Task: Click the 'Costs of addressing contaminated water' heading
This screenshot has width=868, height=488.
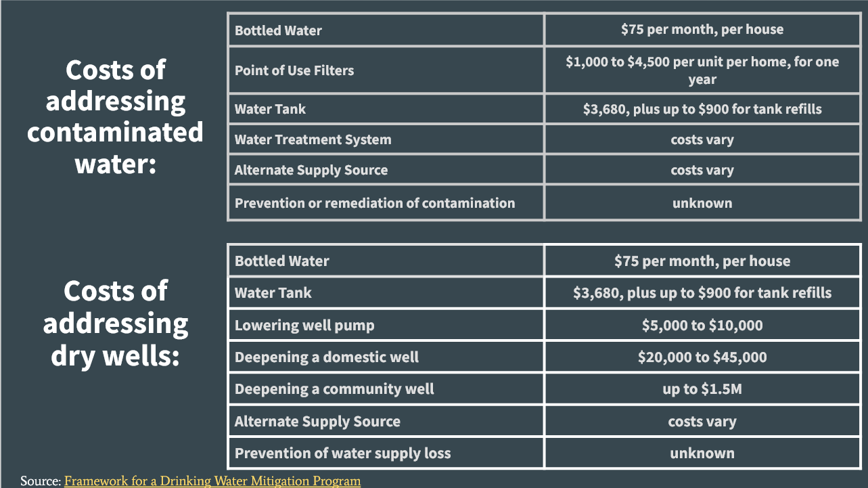Action: (x=115, y=116)
